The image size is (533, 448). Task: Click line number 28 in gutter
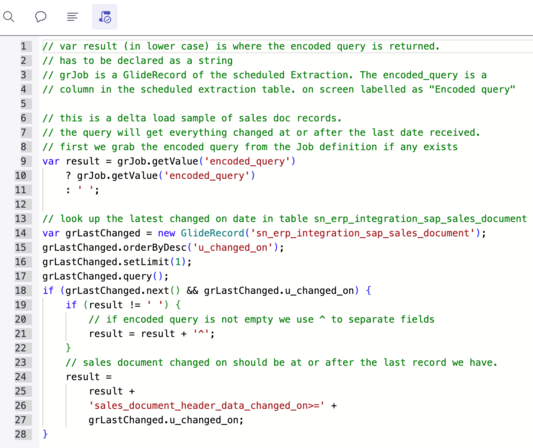coord(21,434)
